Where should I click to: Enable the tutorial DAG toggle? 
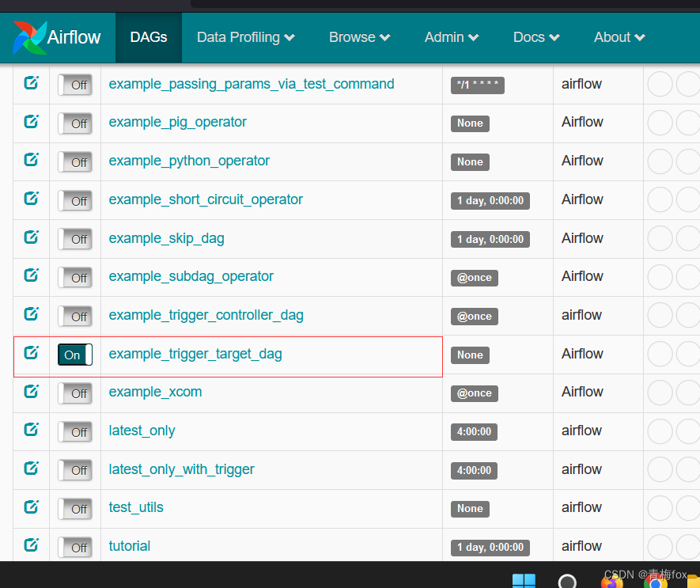pyautogui.click(x=75, y=545)
